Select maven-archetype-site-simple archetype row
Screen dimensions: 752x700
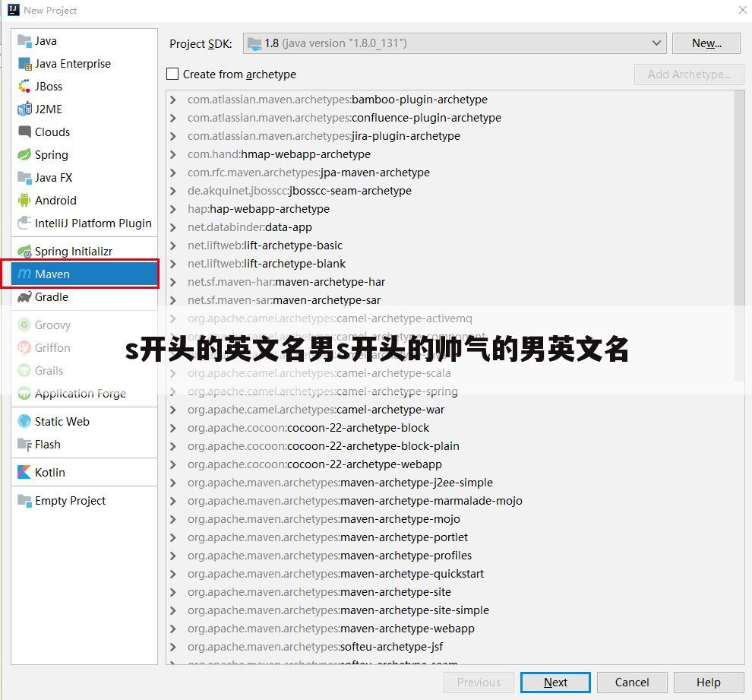click(450, 610)
